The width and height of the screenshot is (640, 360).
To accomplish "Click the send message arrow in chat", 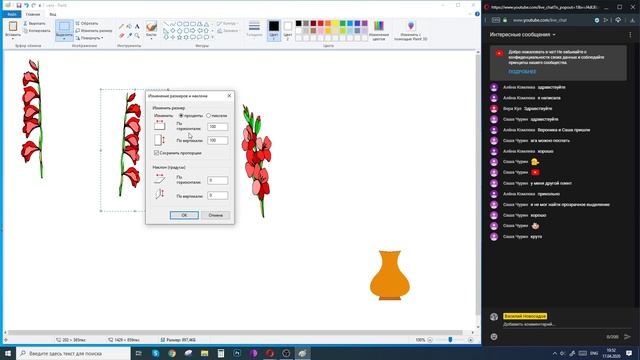I will click(627, 337).
